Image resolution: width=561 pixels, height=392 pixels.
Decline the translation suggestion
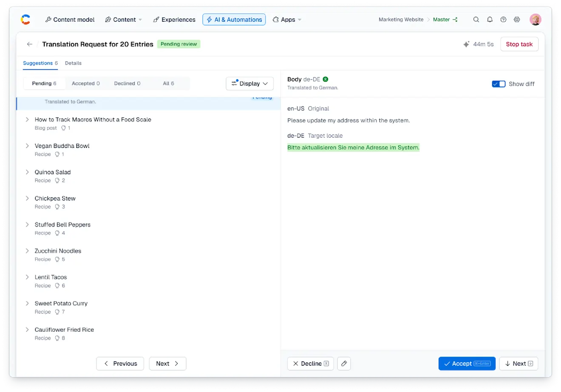(310, 364)
